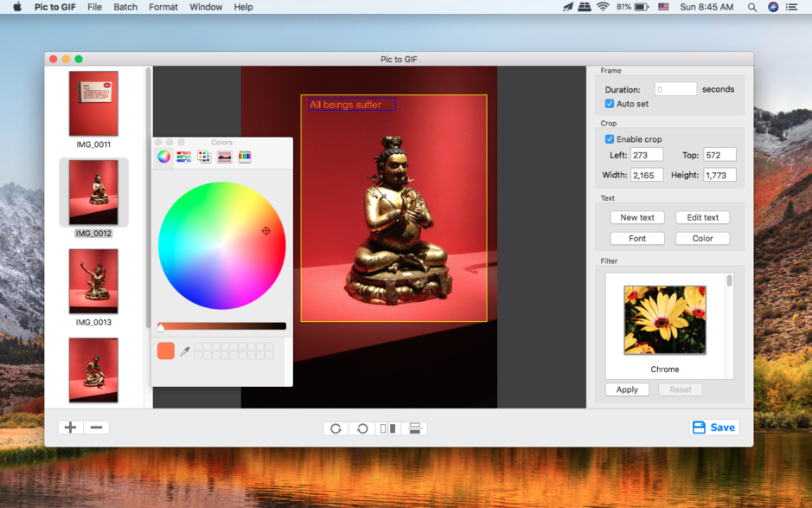This screenshot has height=508, width=812.
Task: Open the Batch menu
Action: pos(125,7)
